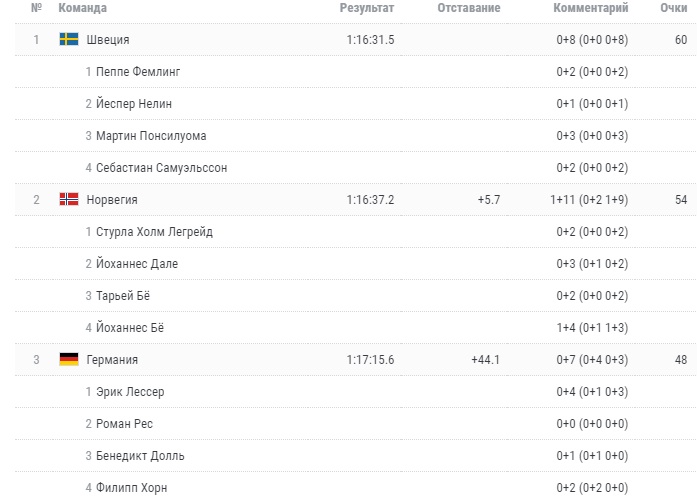Click the Germany flag icon
Viewport: 697px width, 502px height.
click(69, 359)
